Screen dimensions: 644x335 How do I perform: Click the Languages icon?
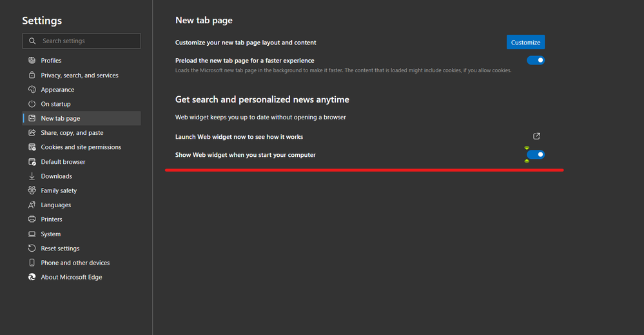(32, 205)
